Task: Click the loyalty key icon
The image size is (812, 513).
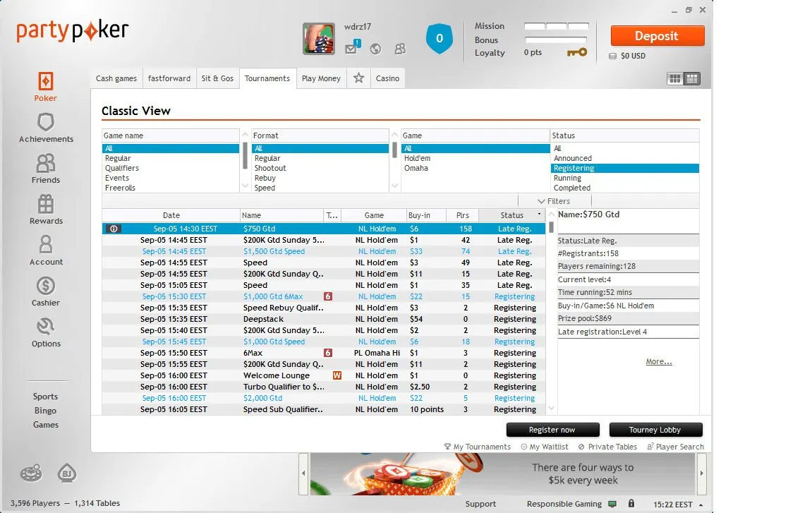Action: 577,52
